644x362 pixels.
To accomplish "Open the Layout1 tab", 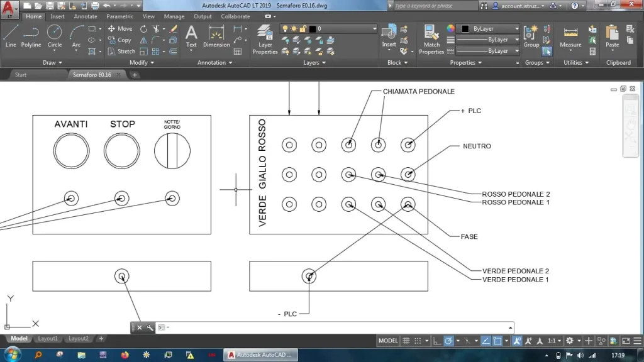I will [48, 339].
